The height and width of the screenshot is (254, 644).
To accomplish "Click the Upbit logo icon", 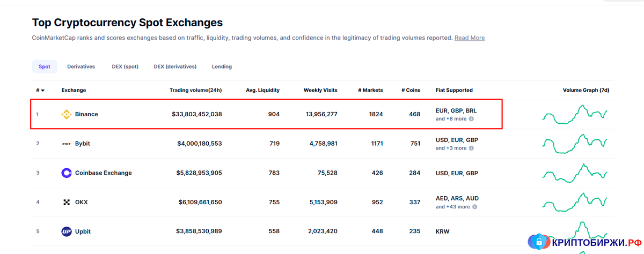I will pos(67,231).
